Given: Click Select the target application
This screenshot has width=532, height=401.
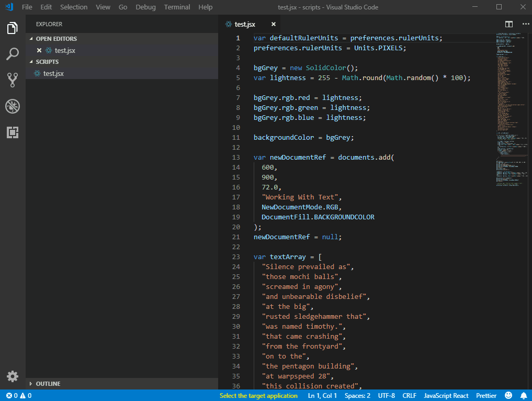Looking at the screenshot, I should click(258, 396).
